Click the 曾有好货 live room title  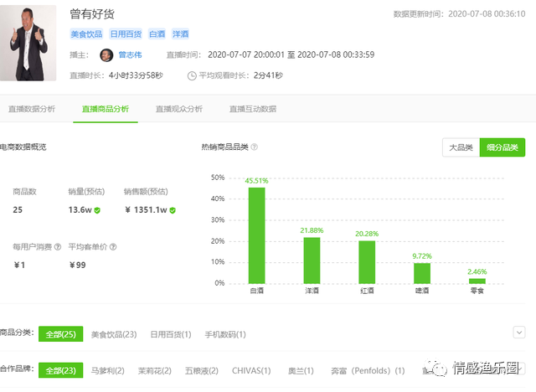tap(92, 14)
